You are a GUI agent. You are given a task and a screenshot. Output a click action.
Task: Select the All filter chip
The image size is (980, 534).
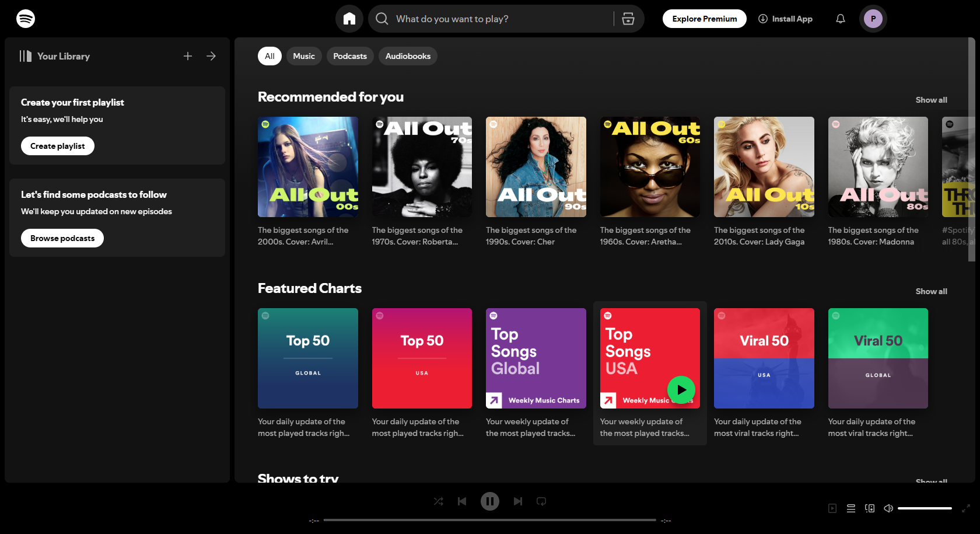click(269, 56)
